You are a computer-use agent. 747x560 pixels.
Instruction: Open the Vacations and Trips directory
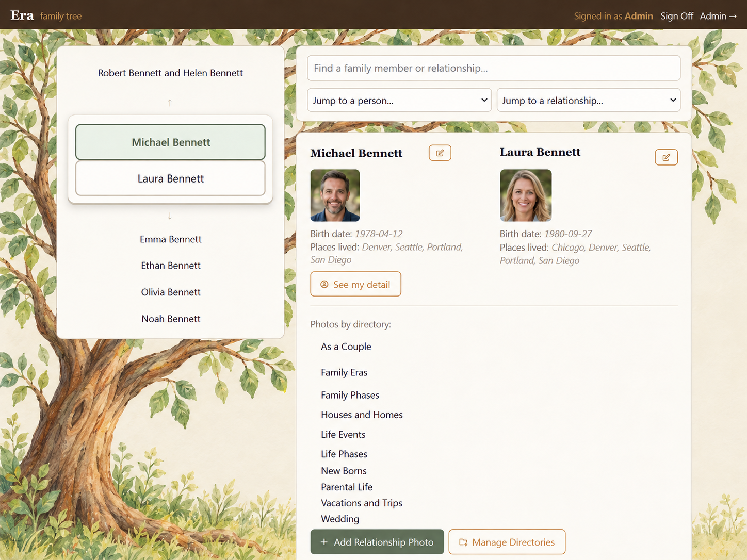pyautogui.click(x=362, y=503)
